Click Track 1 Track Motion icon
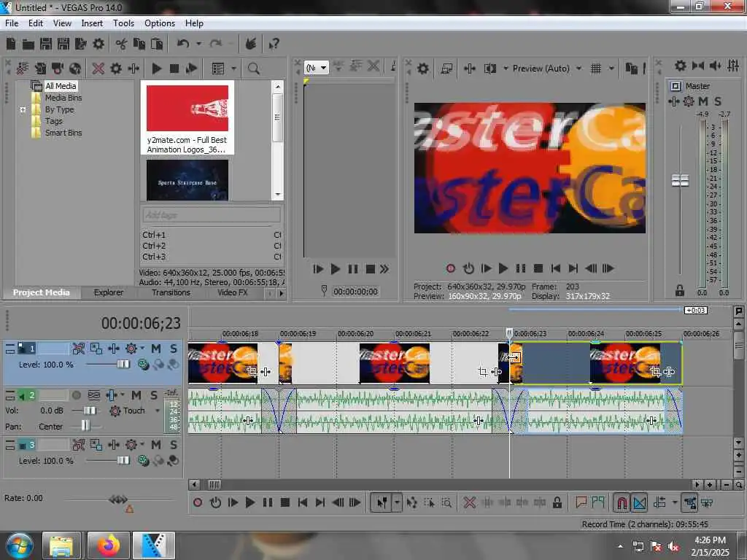Viewport: 747px width, 560px height. [96, 349]
